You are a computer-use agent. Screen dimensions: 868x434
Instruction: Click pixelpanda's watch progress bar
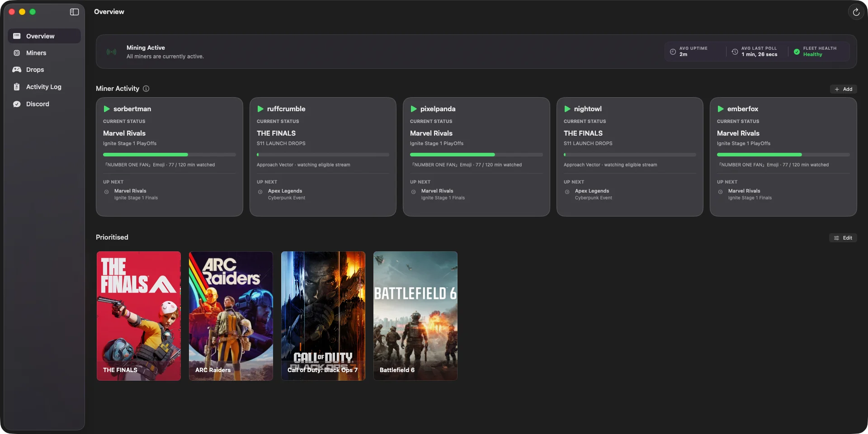[x=476, y=155]
